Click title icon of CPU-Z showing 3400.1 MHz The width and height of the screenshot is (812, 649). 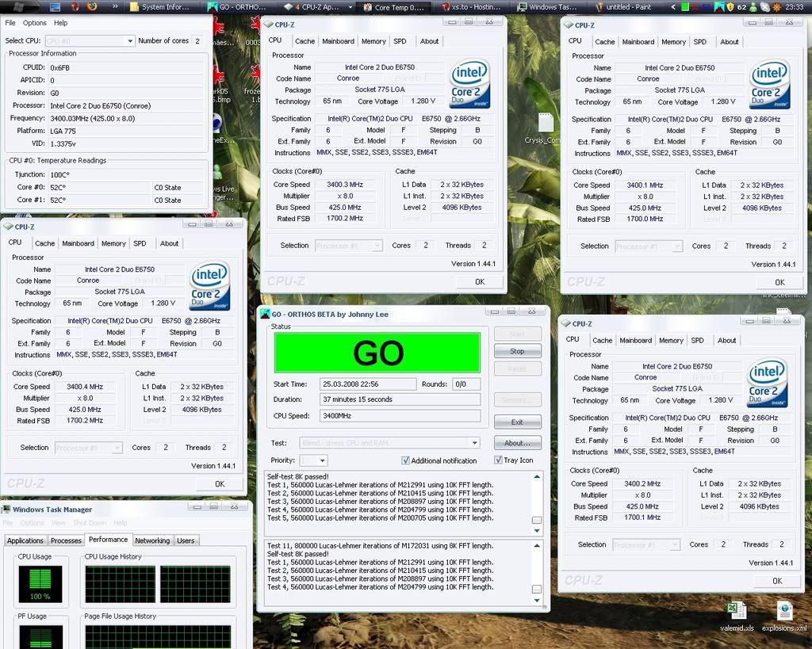568,25
